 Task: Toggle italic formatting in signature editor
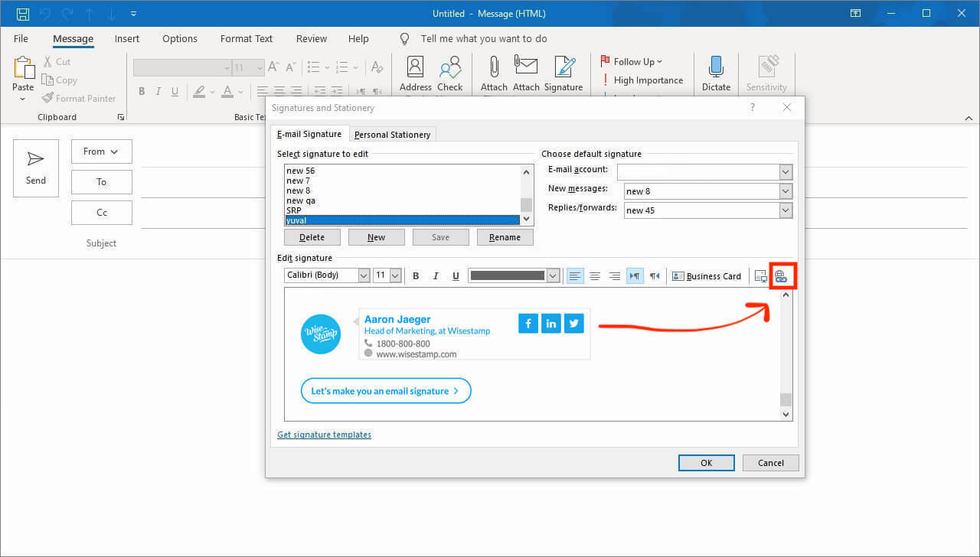pos(436,275)
